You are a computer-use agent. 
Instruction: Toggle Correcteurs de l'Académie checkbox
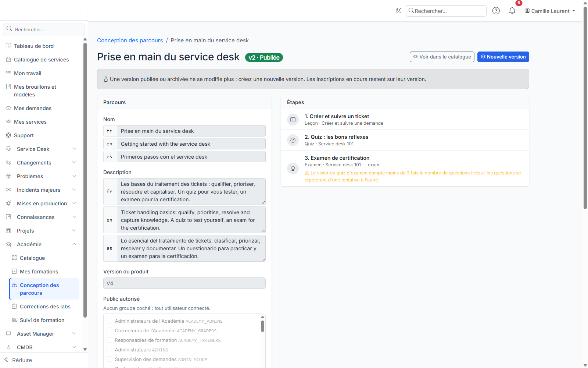click(x=109, y=330)
